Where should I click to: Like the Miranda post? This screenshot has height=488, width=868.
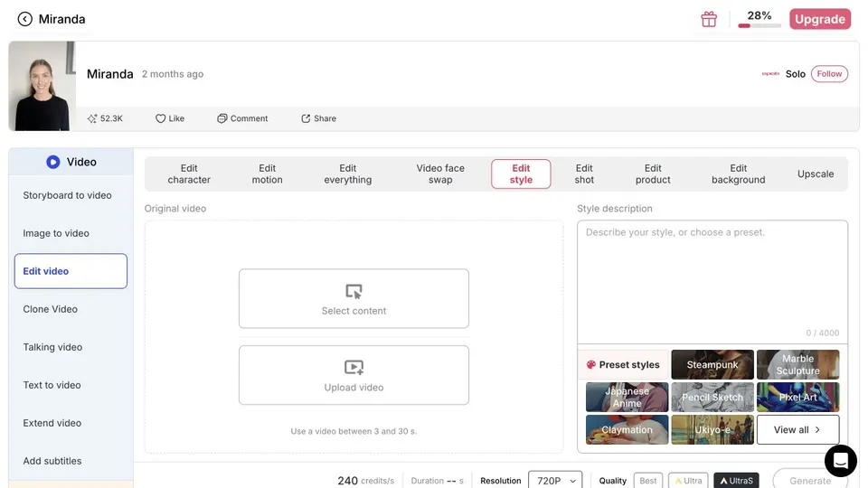170,118
